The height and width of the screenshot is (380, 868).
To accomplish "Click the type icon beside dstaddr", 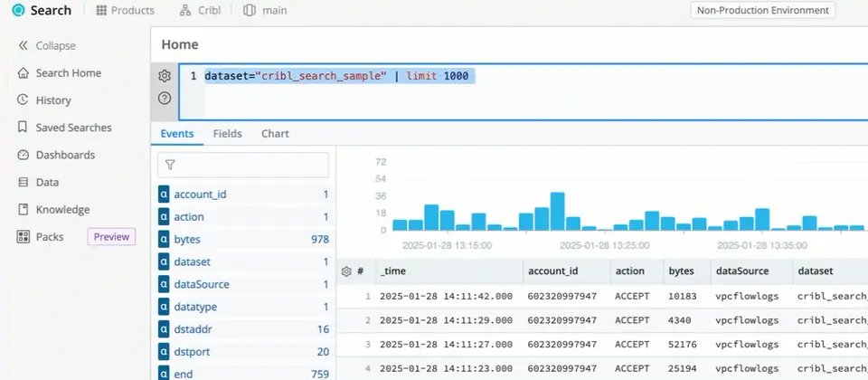I will [164, 329].
